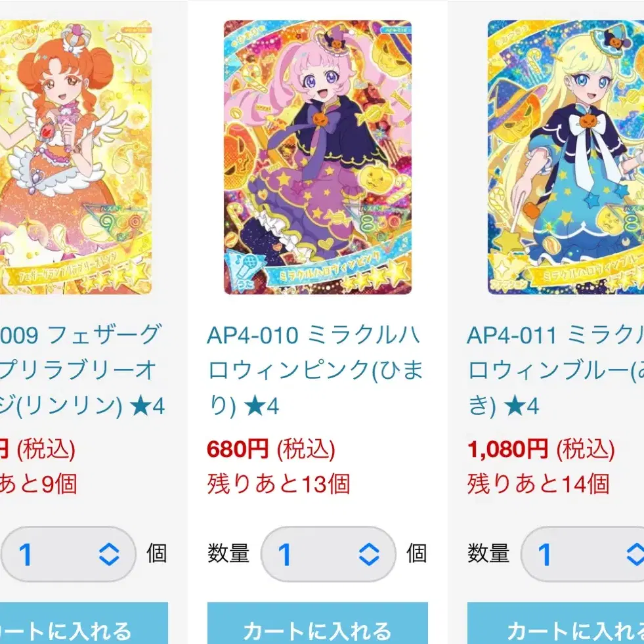This screenshot has width=644, height=644.
Task: Select the quantity field for the orange card
Action: click(68, 554)
